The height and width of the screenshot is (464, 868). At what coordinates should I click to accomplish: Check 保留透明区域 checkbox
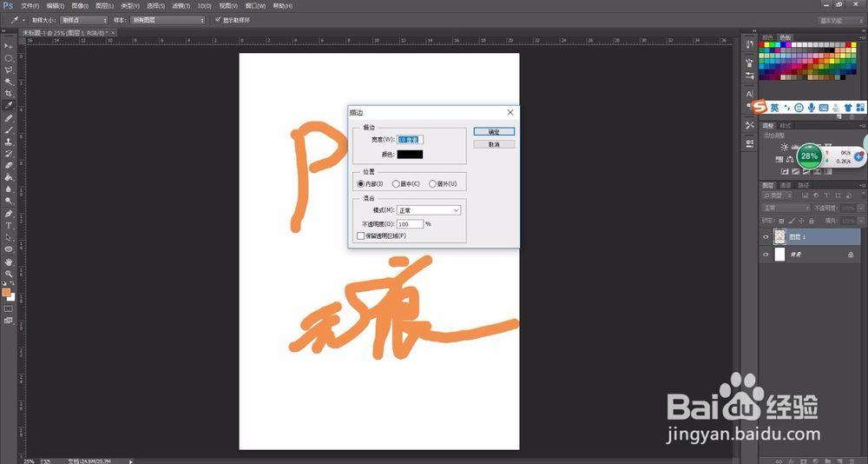pos(361,235)
